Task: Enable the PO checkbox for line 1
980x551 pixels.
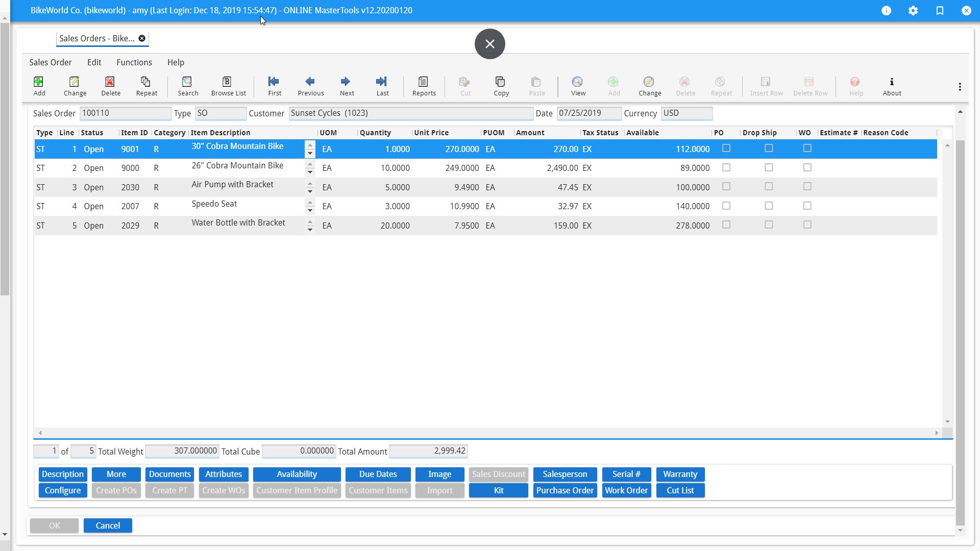Action: pos(726,148)
